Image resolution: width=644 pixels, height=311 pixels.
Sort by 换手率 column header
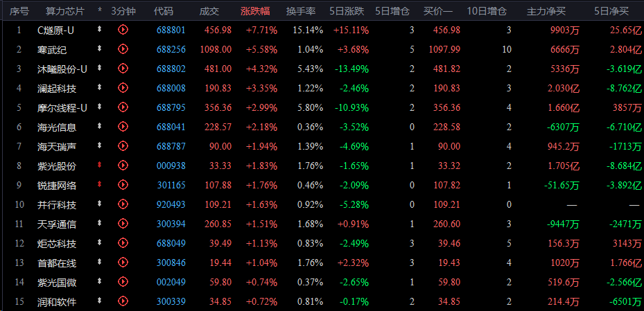coord(301,12)
